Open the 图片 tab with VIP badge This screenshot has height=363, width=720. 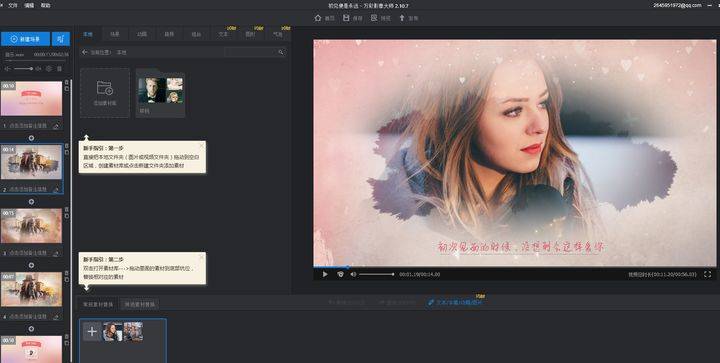(x=250, y=34)
